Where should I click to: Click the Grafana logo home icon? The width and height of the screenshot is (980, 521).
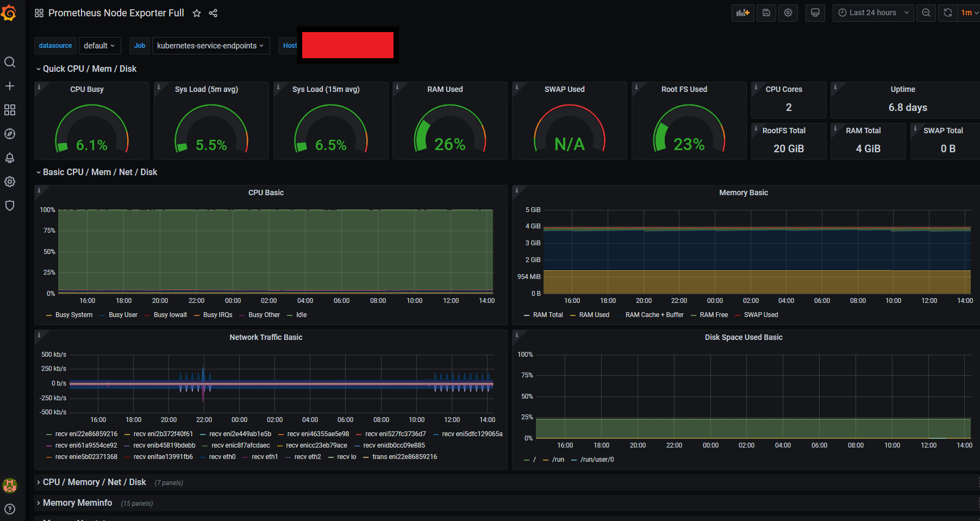coord(9,13)
